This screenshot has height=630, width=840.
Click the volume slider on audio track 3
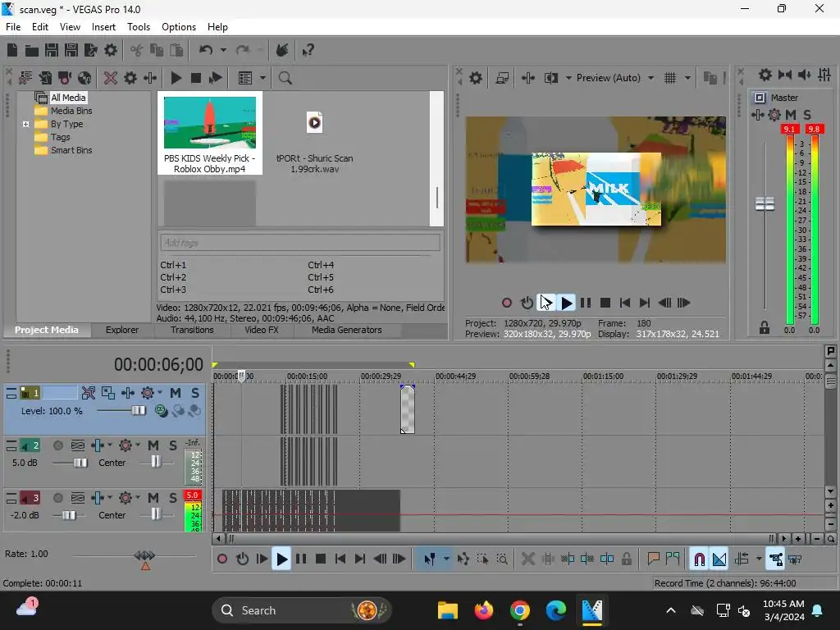click(x=69, y=515)
